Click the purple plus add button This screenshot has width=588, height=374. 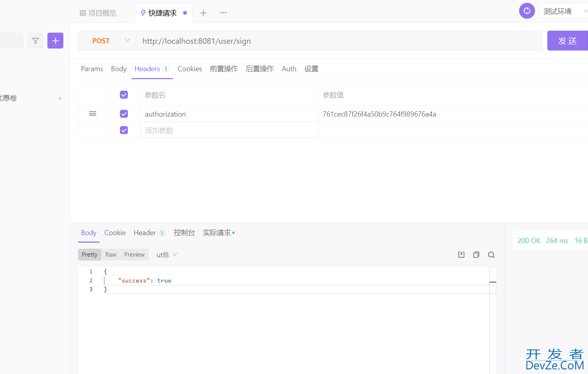click(55, 41)
